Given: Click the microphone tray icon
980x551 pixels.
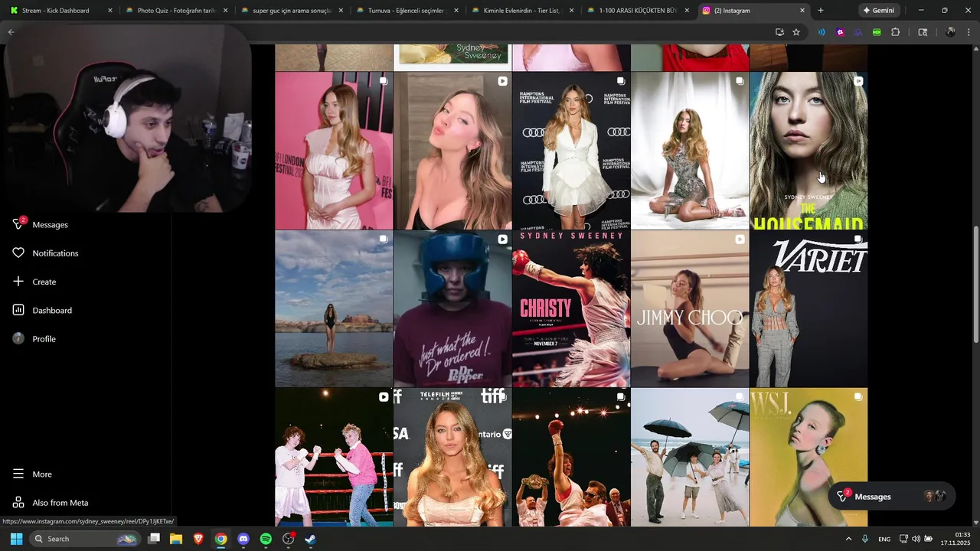Looking at the screenshot, I should coord(865,539).
